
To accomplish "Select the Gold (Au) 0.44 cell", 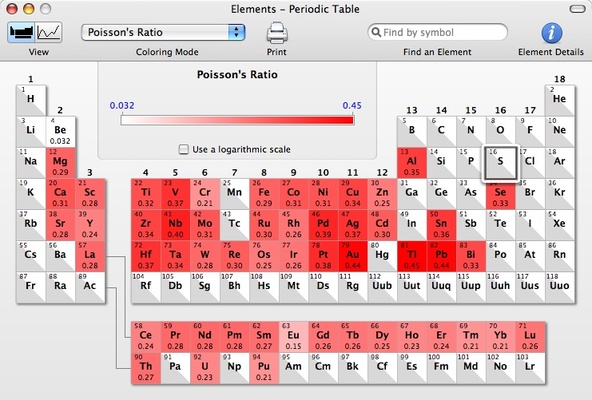I will pos(353,256).
